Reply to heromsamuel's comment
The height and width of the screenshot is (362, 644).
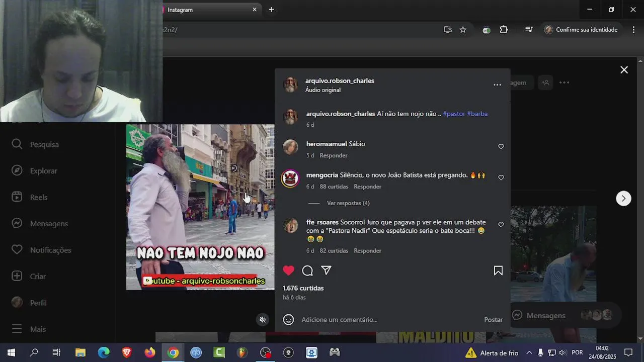click(334, 155)
